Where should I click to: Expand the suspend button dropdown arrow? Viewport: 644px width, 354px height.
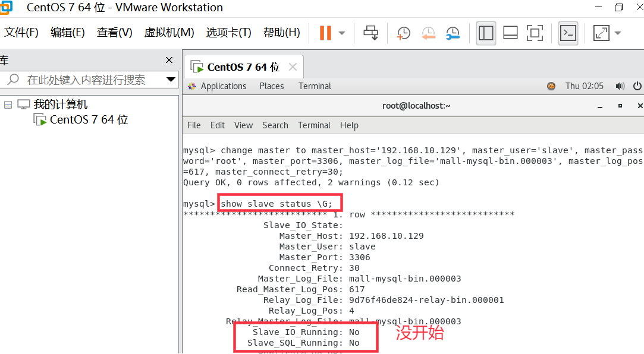coord(340,33)
